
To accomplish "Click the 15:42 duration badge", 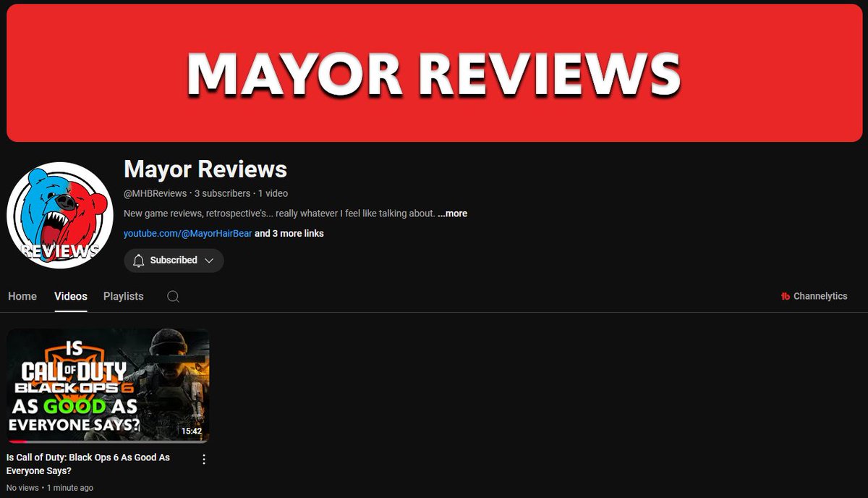I will tap(192, 431).
